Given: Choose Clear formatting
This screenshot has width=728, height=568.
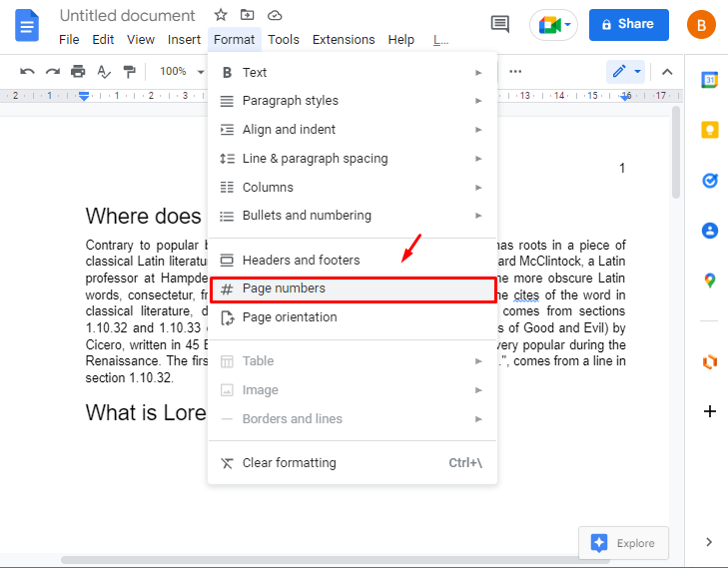Looking at the screenshot, I should tap(353, 463).
